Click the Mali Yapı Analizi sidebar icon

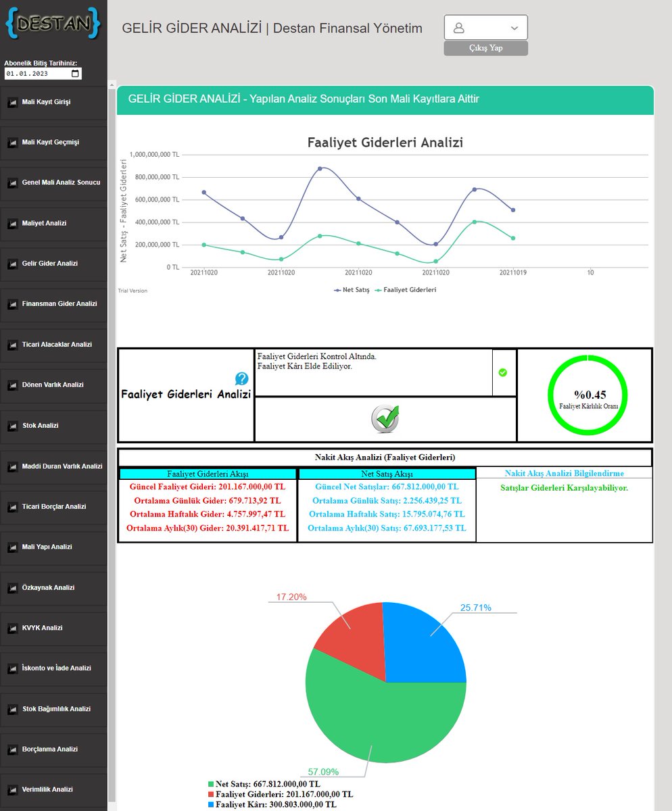coord(11,547)
